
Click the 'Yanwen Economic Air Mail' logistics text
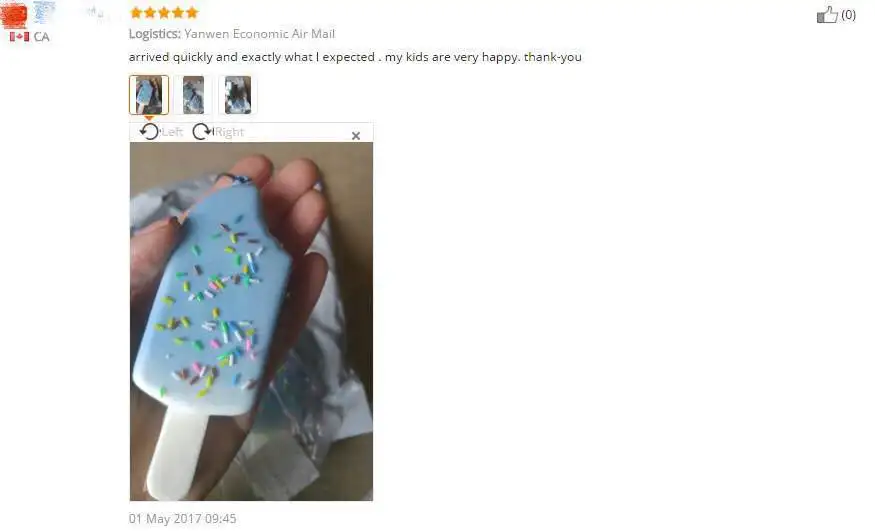point(259,33)
